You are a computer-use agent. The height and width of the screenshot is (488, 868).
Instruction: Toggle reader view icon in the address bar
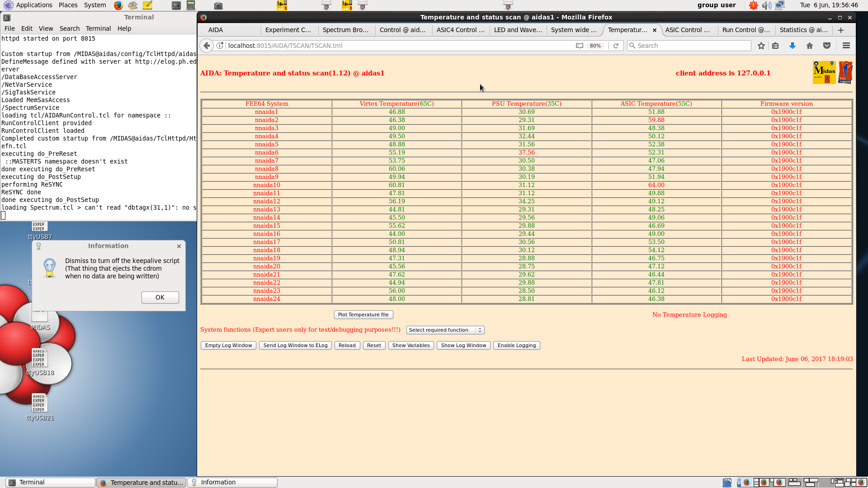[x=579, y=46]
